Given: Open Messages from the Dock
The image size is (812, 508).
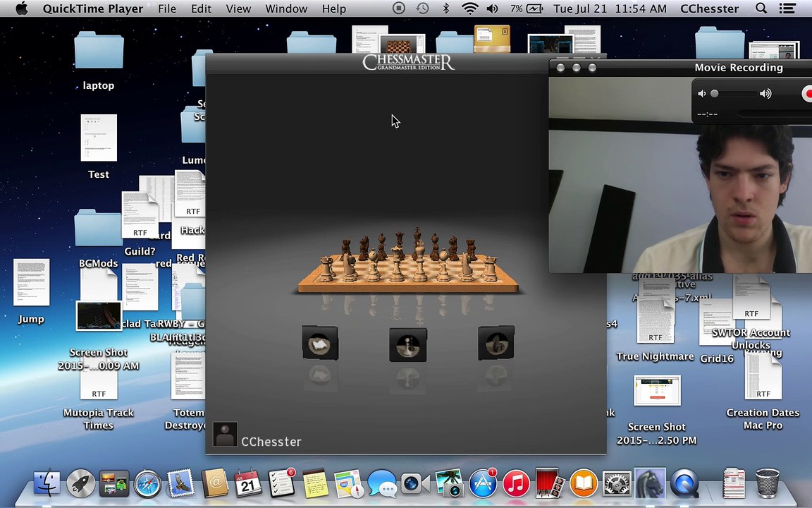Looking at the screenshot, I should [382, 483].
